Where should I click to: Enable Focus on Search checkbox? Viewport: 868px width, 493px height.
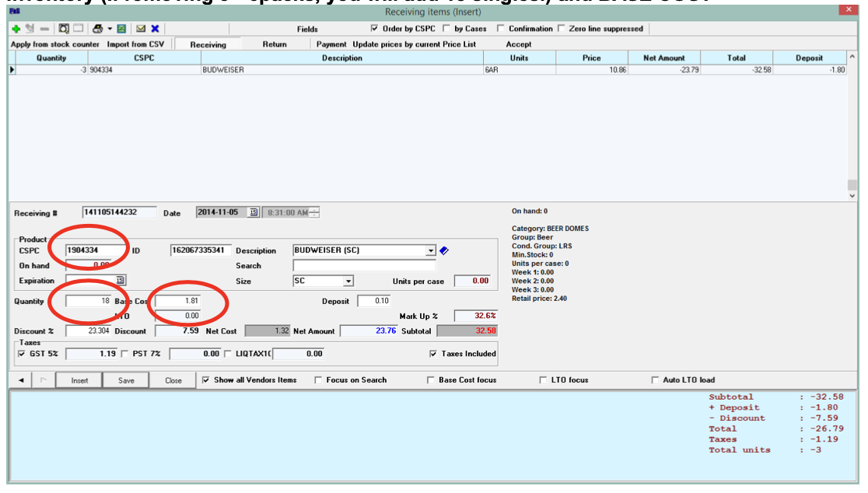tap(318, 380)
